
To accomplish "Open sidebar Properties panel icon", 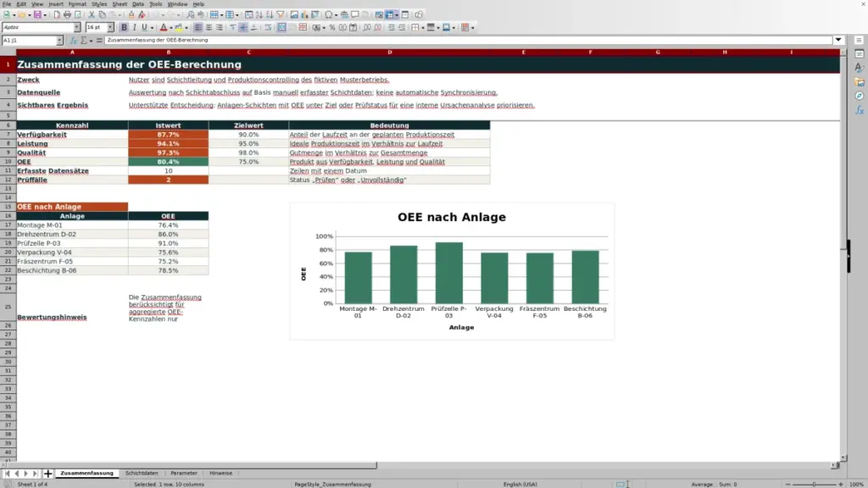I will click(860, 53).
